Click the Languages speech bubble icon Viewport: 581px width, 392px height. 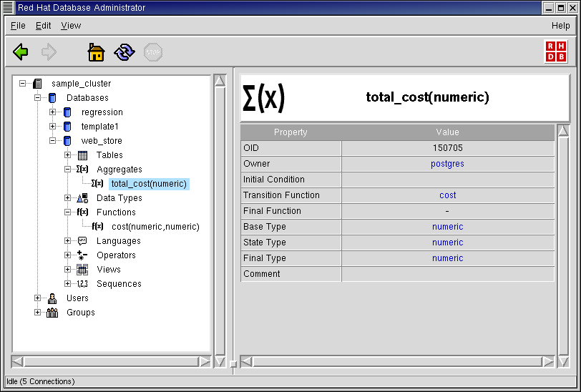click(x=82, y=241)
